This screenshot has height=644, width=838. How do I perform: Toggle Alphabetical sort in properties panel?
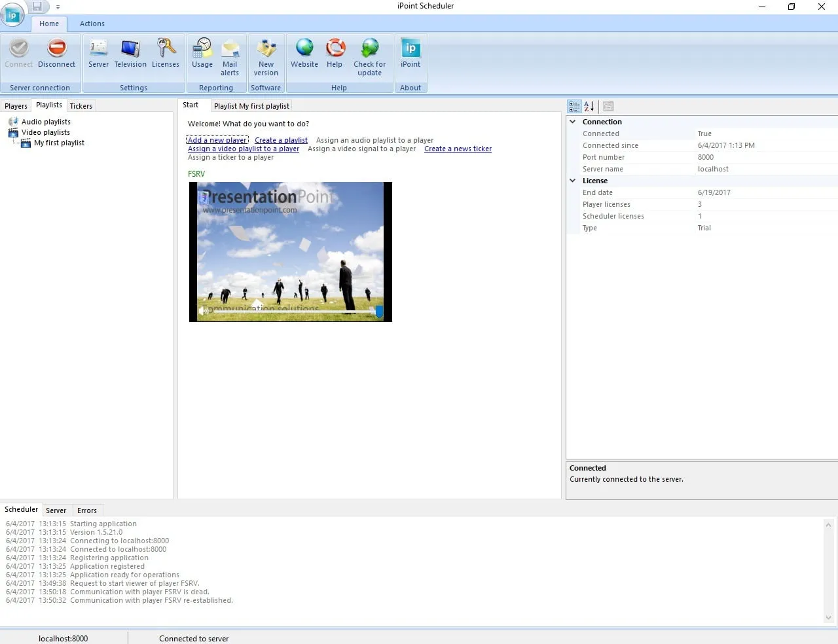pos(589,106)
